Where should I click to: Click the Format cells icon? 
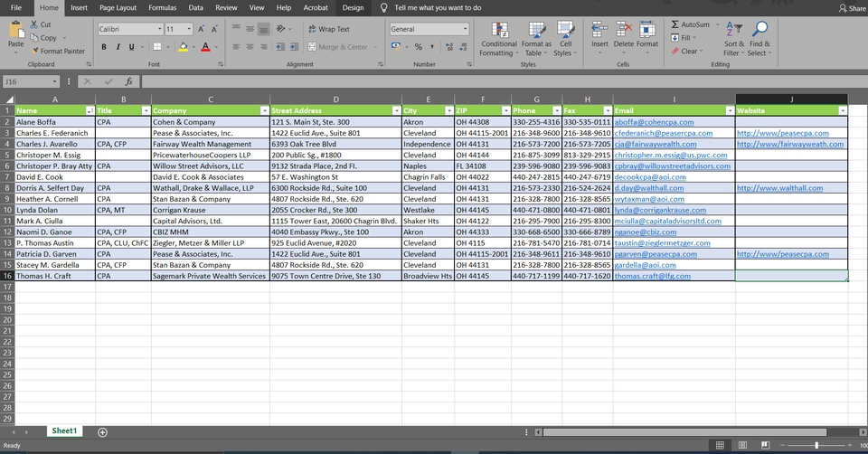tap(647, 30)
